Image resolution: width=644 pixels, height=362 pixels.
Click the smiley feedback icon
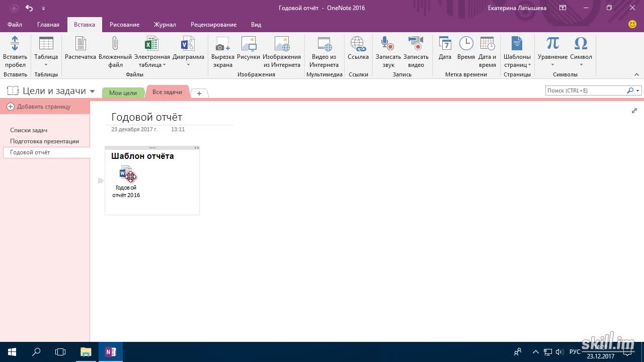point(632,24)
